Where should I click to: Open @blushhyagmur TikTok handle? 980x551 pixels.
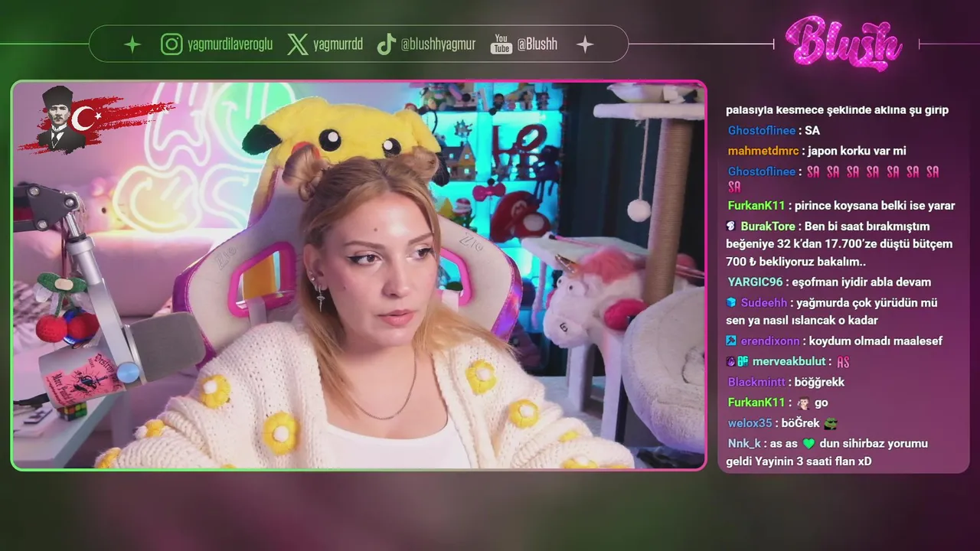point(440,44)
